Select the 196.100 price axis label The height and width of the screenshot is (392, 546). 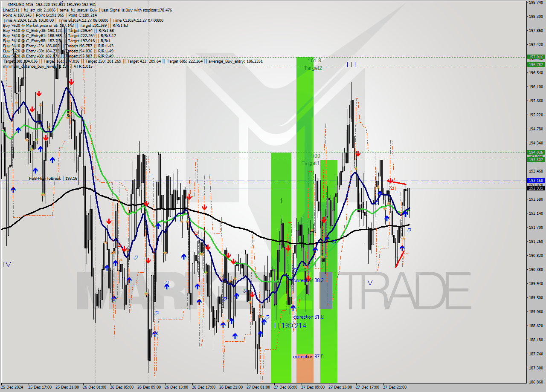pyautogui.click(x=536, y=87)
